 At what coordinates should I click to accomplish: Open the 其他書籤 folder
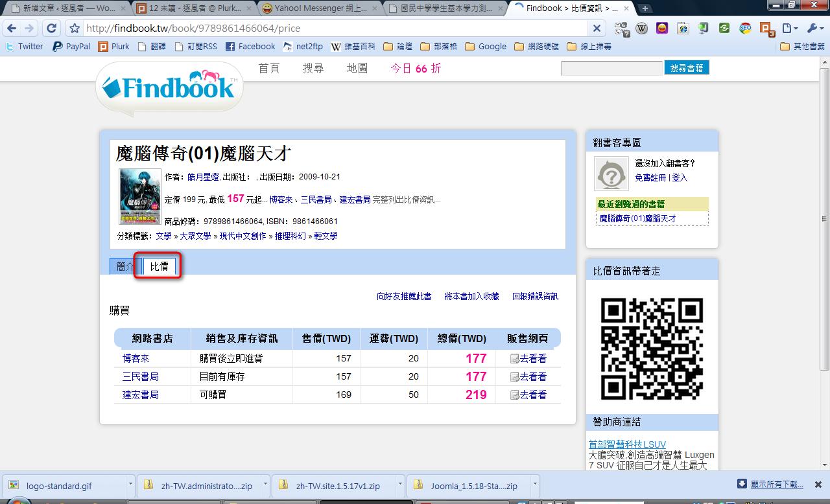pyautogui.click(x=803, y=47)
